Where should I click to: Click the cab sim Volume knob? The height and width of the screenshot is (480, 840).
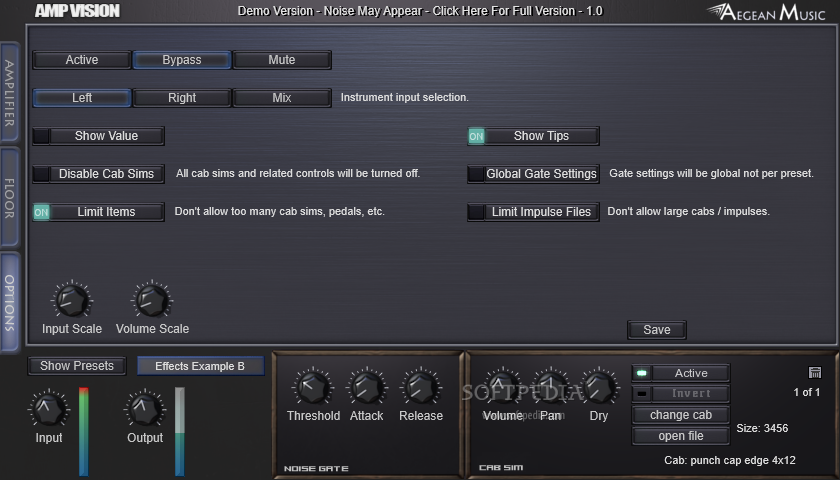(502, 387)
